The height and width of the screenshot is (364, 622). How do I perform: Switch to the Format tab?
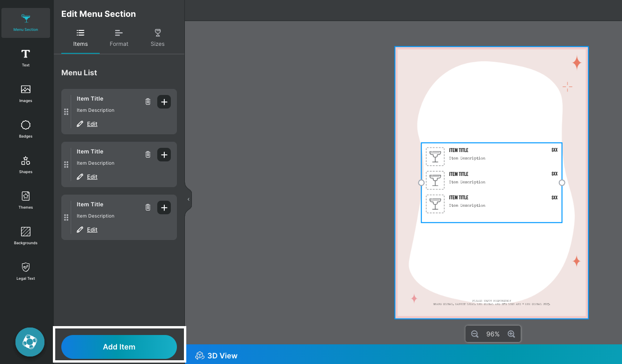(x=119, y=38)
